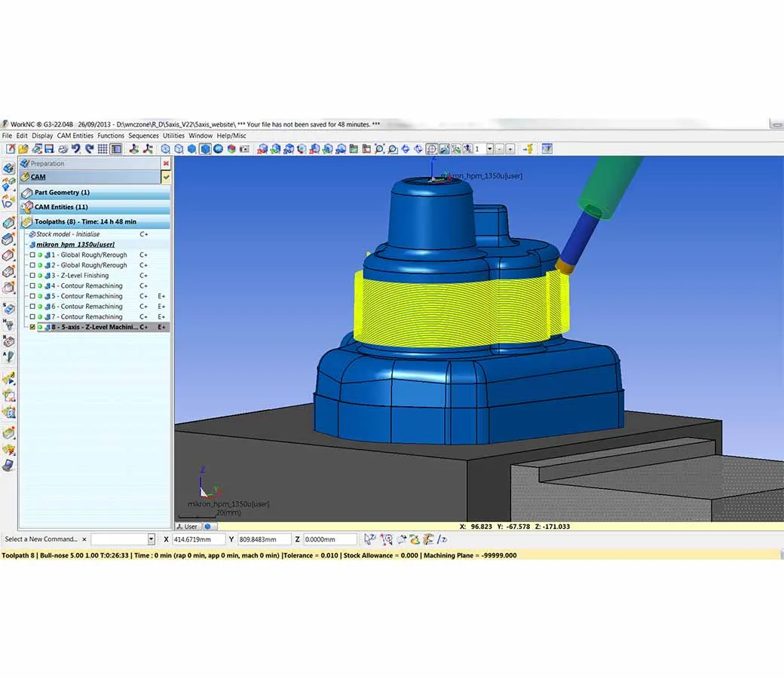Click the mikron hpm 1350u machine link
The height and width of the screenshot is (678, 784).
(x=78, y=244)
